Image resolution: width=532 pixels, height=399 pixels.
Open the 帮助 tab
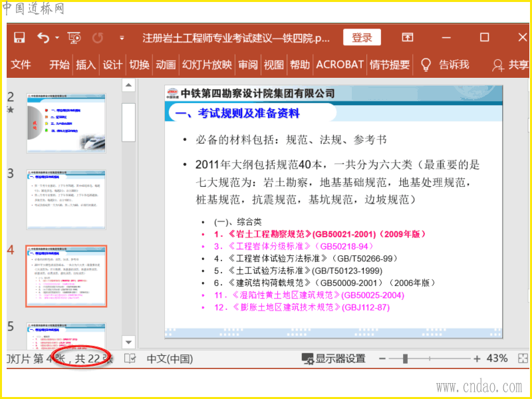pos(300,65)
